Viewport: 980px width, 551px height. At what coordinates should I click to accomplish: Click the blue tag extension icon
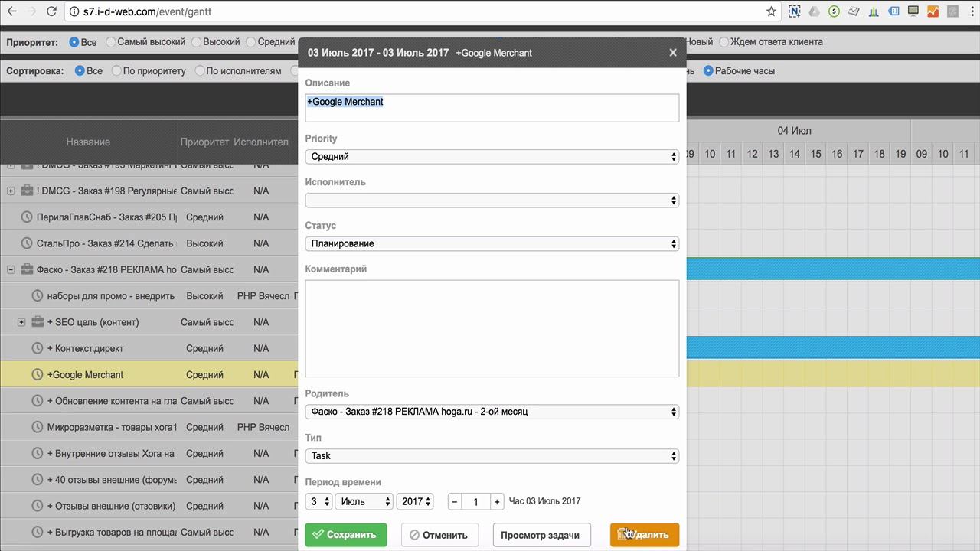pos(893,11)
